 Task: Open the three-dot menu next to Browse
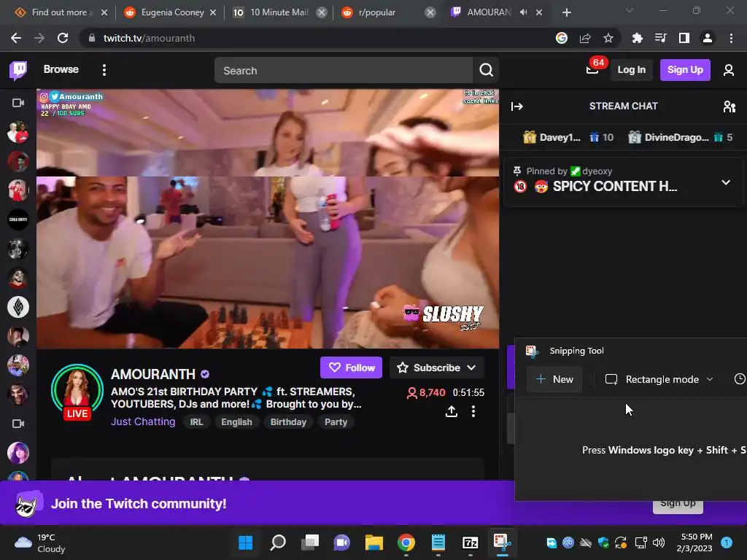click(104, 70)
